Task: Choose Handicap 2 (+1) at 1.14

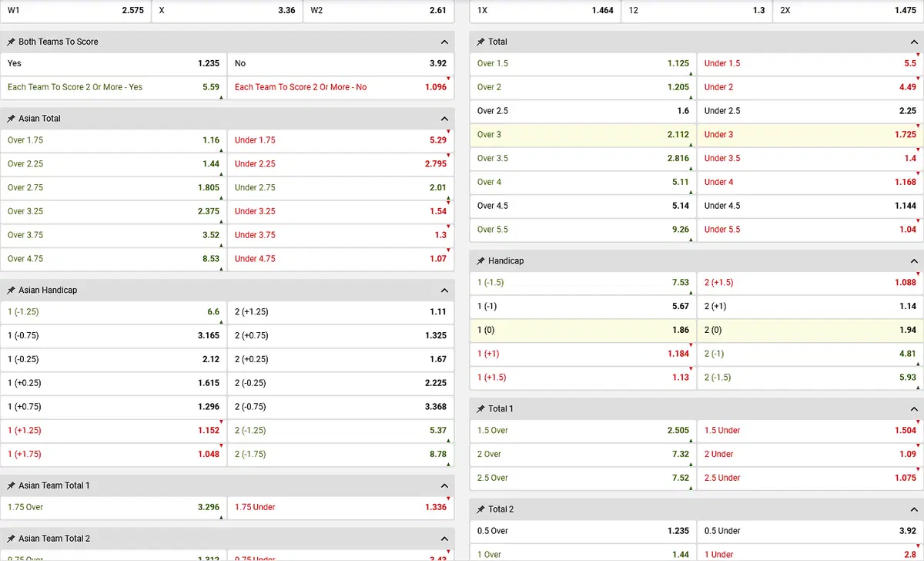Action: point(811,307)
